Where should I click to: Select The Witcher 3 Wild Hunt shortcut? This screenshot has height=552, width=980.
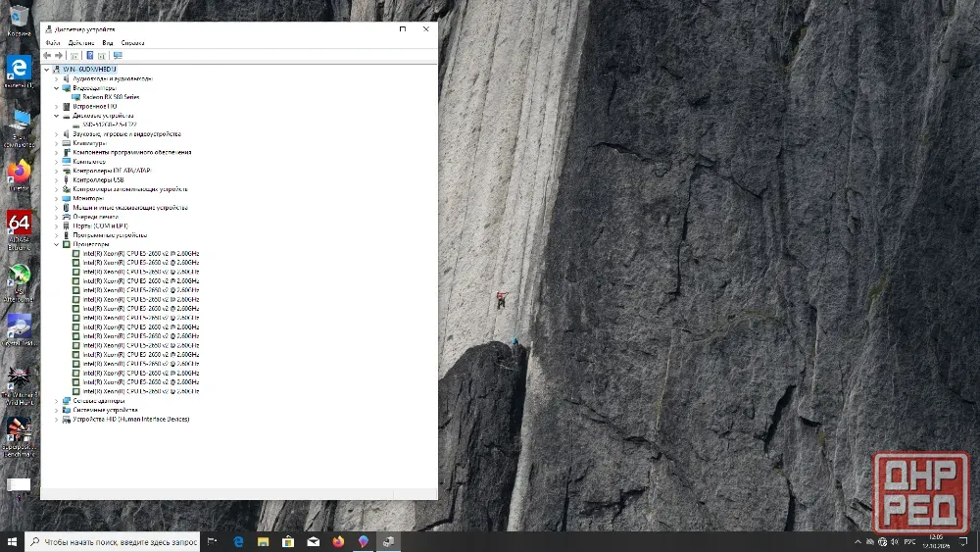19,385
